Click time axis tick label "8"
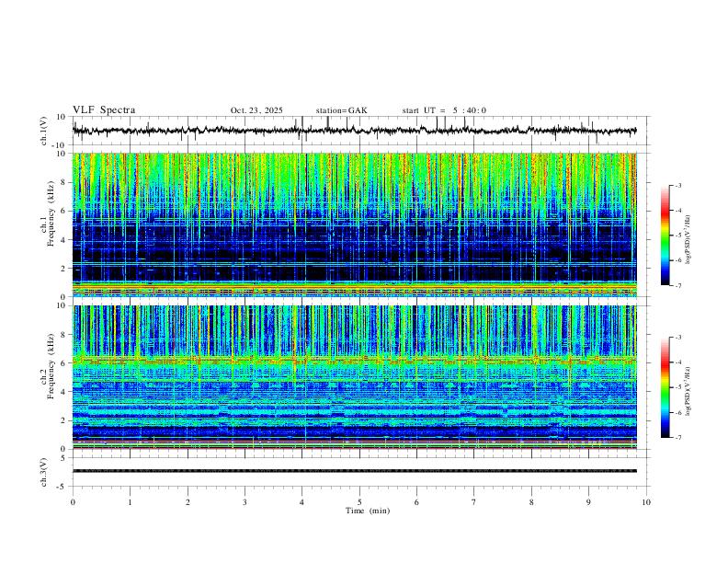Viewport: 728px width, 563px height. pos(531,502)
